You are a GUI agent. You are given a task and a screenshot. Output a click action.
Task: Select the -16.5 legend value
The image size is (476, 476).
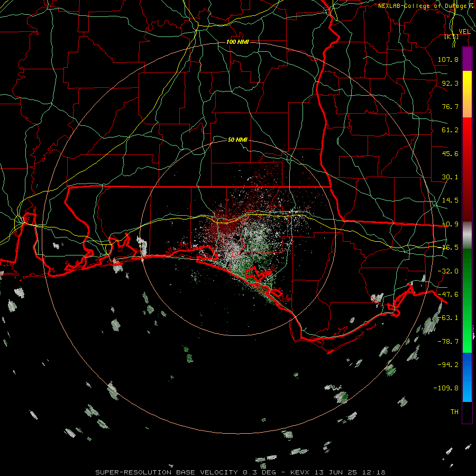pos(450,248)
